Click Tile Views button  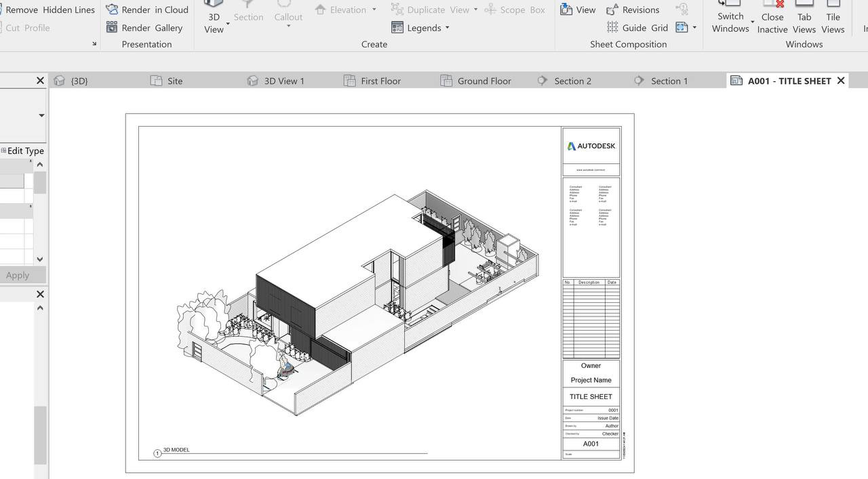[833, 17]
